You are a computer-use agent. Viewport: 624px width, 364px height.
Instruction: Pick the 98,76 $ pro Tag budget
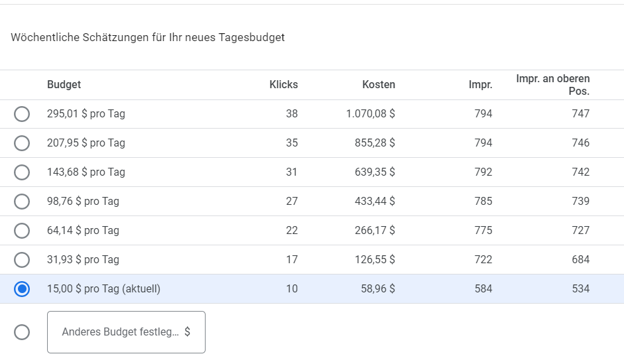(22, 202)
